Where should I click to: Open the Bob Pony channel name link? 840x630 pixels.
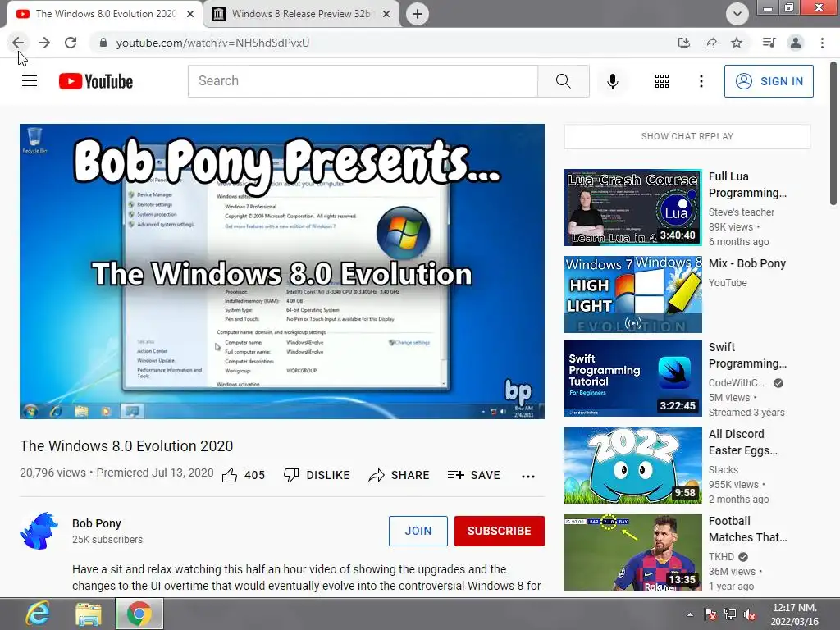(97, 523)
